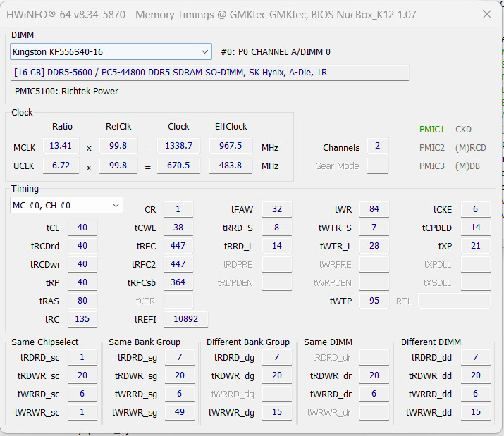Screen dimensions: 504x436
Task: Click the PMIC1 indicator label
Action: coord(431,130)
